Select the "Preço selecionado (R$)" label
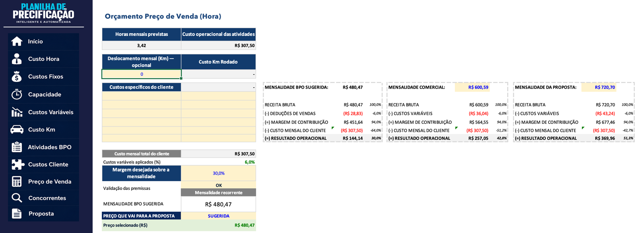The height and width of the screenshot is (233, 644). pyautogui.click(x=126, y=225)
